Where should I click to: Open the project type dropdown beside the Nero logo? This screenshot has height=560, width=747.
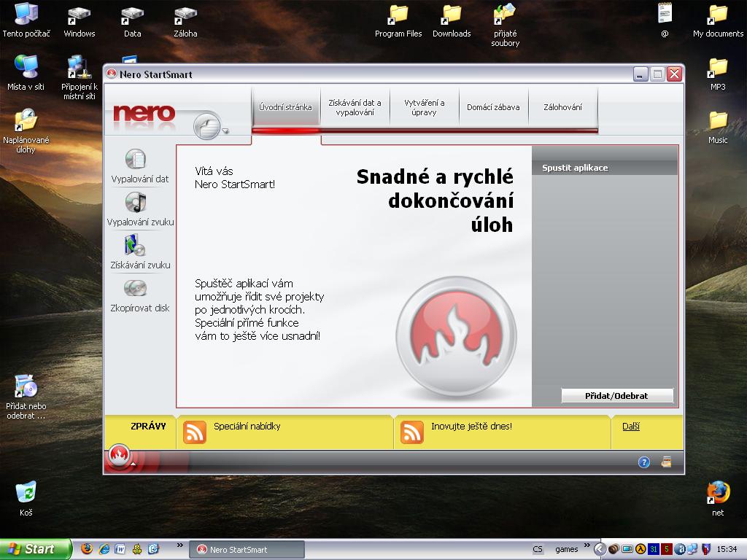226,131
